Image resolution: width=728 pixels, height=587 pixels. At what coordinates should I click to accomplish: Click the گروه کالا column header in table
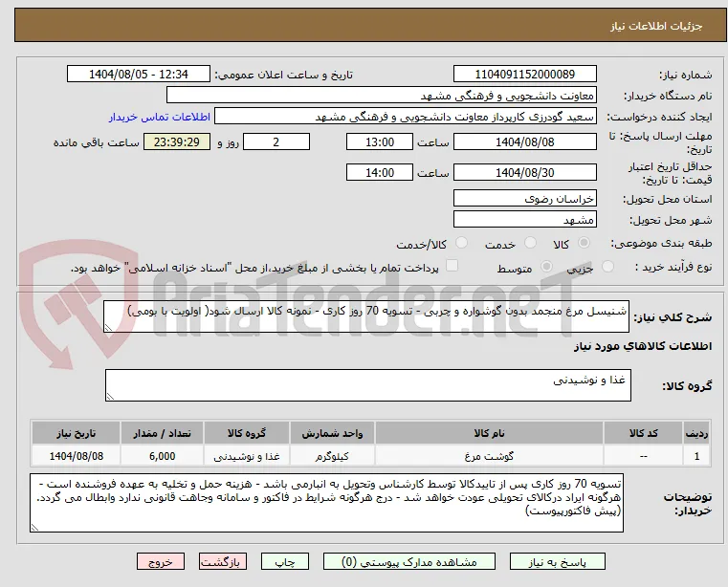[247, 433]
